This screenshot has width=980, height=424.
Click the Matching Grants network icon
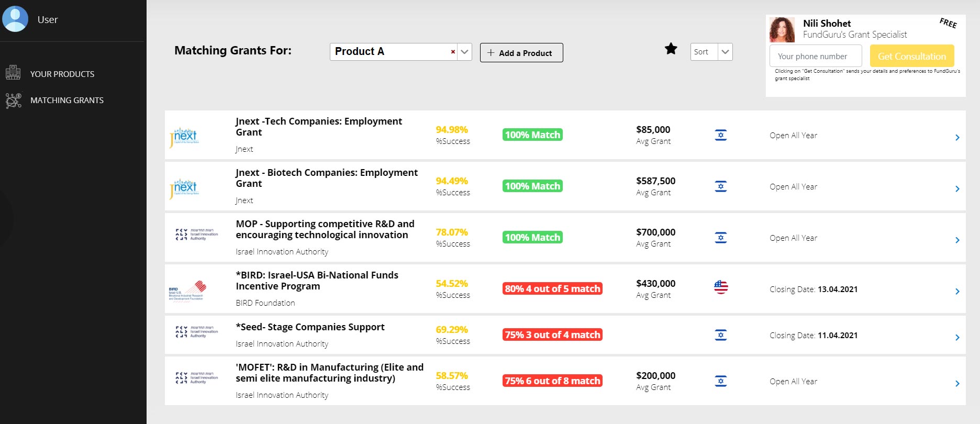(14, 100)
